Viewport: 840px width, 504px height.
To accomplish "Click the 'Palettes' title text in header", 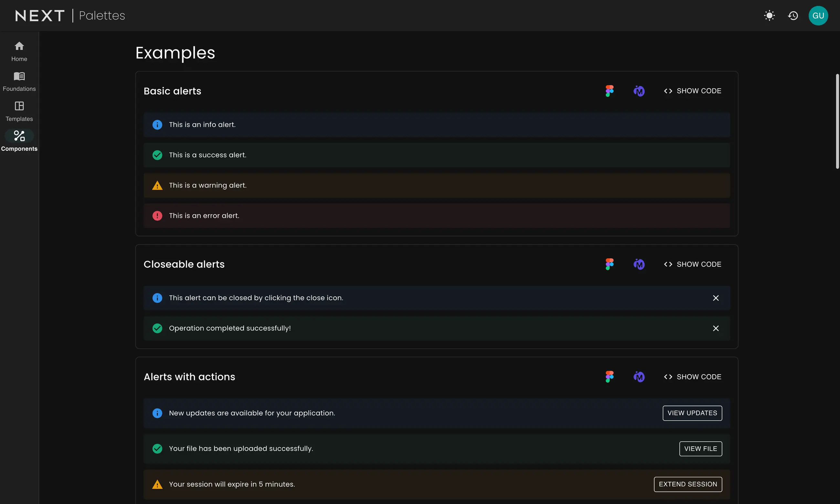I will click(x=102, y=15).
